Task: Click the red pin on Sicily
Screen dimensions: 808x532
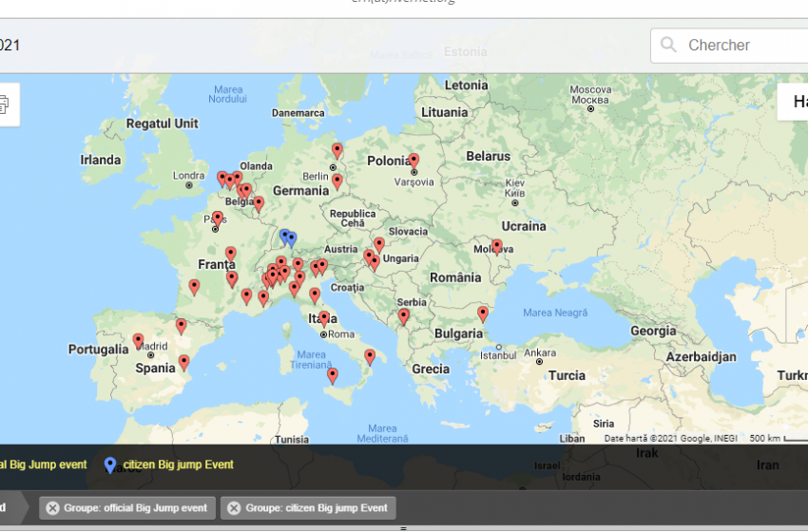Action: [333, 375]
